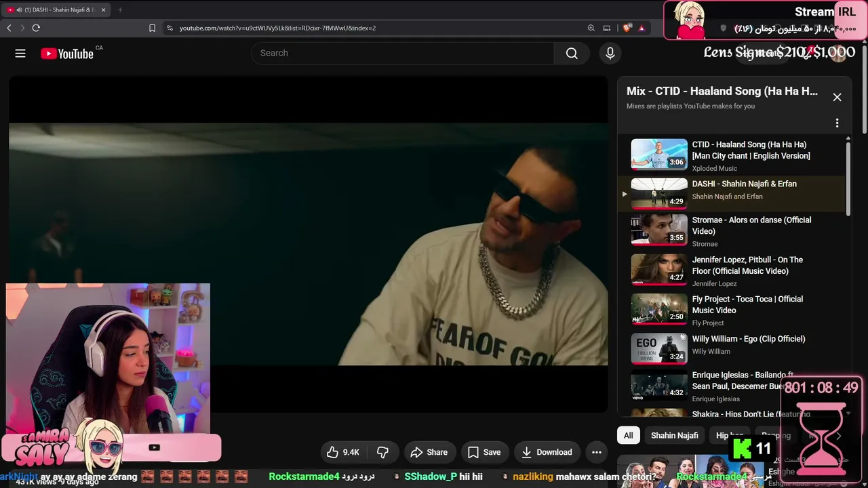
Task: Play CTID - Haaland Song thumbnail
Action: click(x=659, y=155)
